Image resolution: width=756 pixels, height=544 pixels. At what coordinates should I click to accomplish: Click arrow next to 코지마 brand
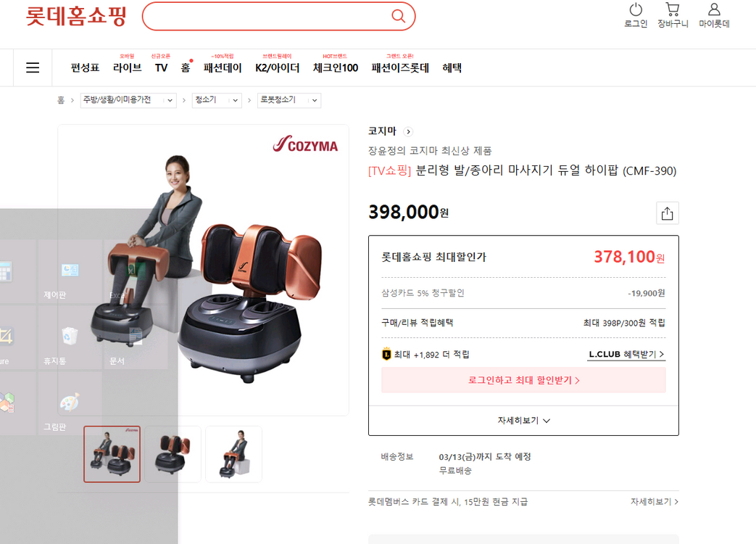408,132
